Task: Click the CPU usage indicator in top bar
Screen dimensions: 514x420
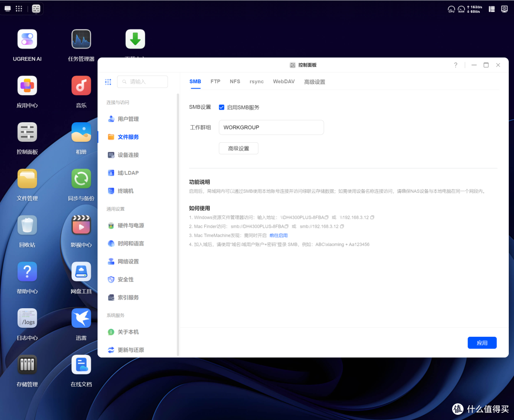Action: [451, 9]
